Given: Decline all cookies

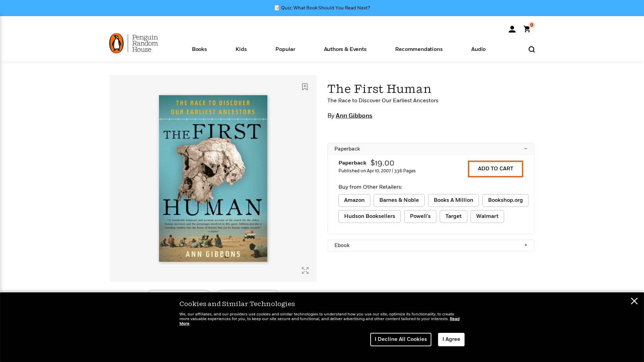Looking at the screenshot, I should pos(401,340).
